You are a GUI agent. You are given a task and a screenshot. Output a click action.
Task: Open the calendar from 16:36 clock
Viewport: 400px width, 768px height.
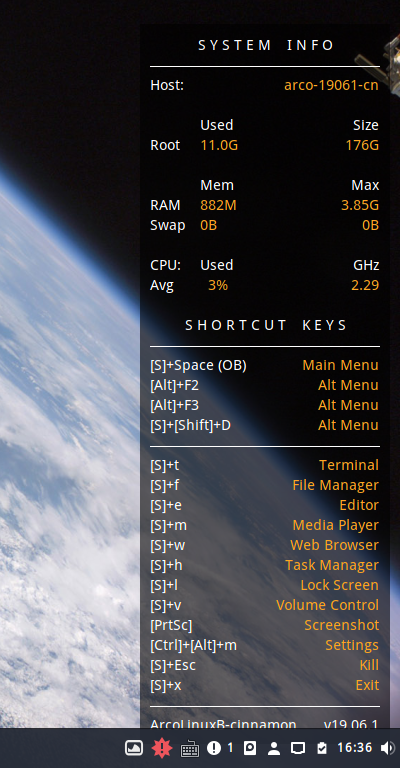[x=354, y=748]
